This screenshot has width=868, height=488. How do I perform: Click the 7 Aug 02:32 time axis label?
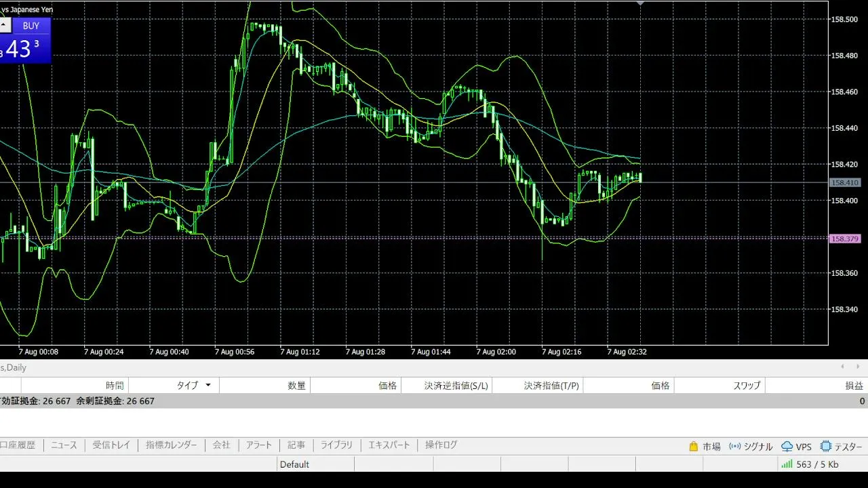pyautogui.click(x=627, y=352)
